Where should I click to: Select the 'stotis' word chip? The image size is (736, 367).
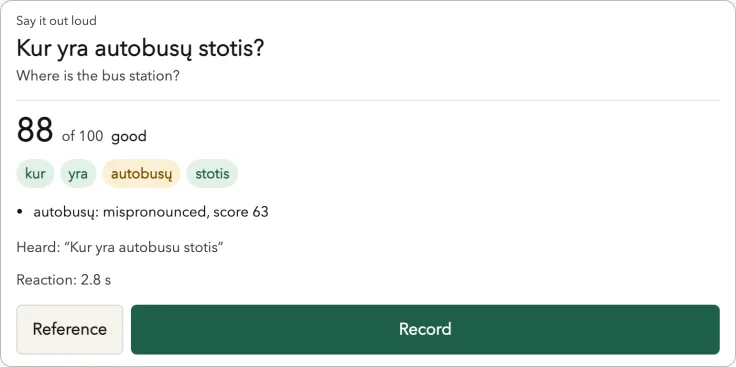click(x=212, y=174)
